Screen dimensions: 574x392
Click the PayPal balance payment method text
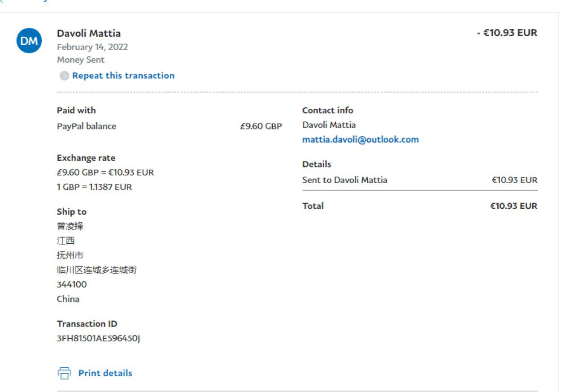pos(87,126)
